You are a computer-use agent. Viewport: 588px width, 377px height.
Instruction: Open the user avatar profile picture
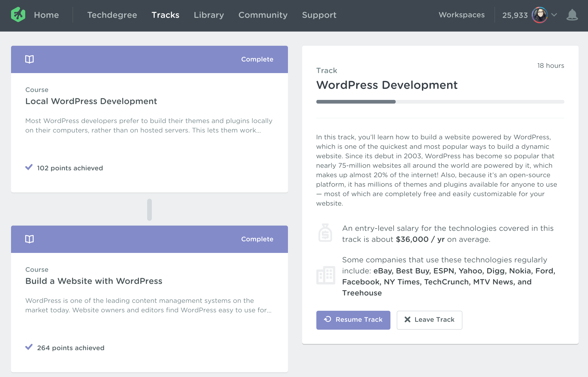click(540, 15)
